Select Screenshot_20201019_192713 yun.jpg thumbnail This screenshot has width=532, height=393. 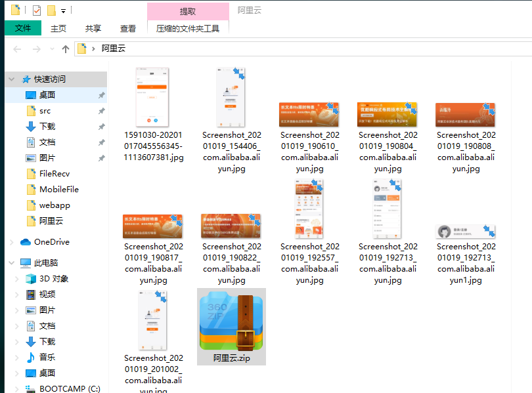coord(387,209)
